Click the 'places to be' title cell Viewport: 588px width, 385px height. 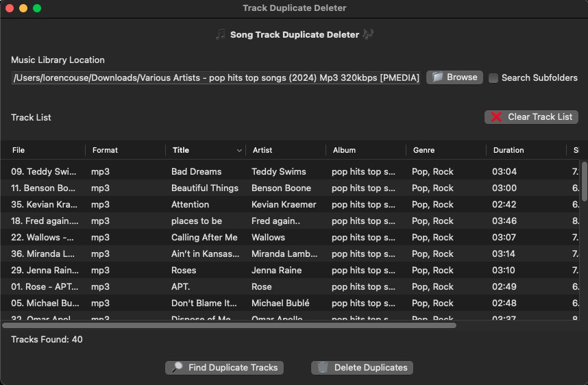(x=197, y=221)
